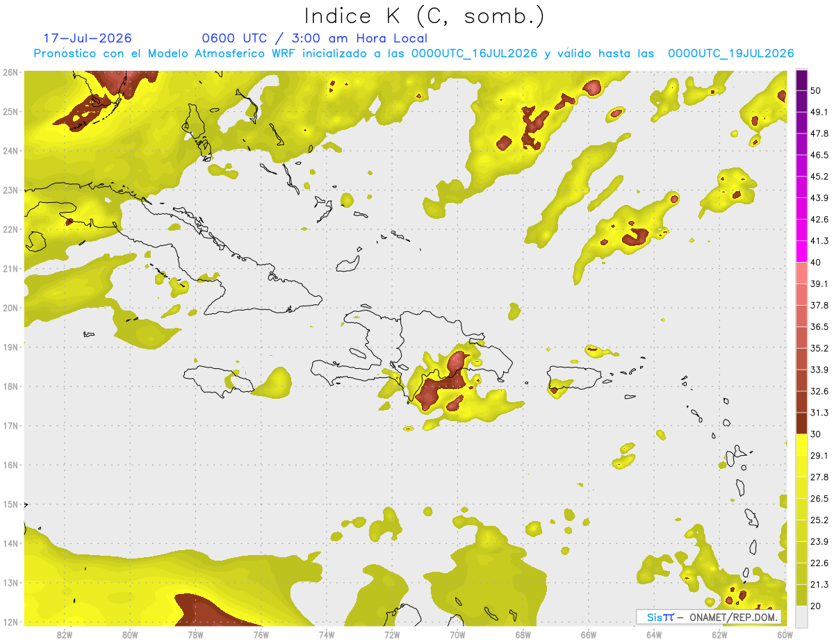The width and height of the screenshot is (834, 644).
Task: Click the "74W" longitude label
Action: point(327,634)
